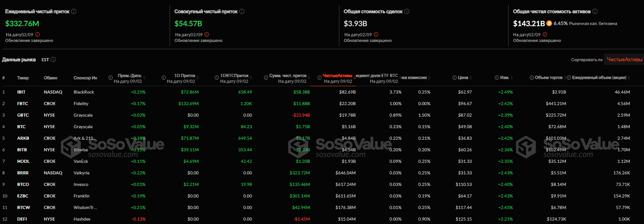
Task: Sort by Изм. column sort arrows
Action: pyautogui.click(x=512, y=78)
